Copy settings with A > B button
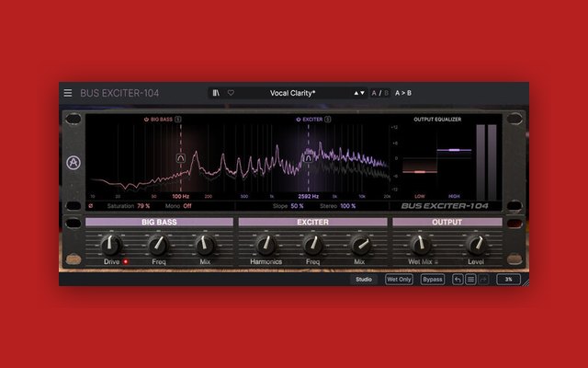 pyautogui.click(x=403, y=93)
